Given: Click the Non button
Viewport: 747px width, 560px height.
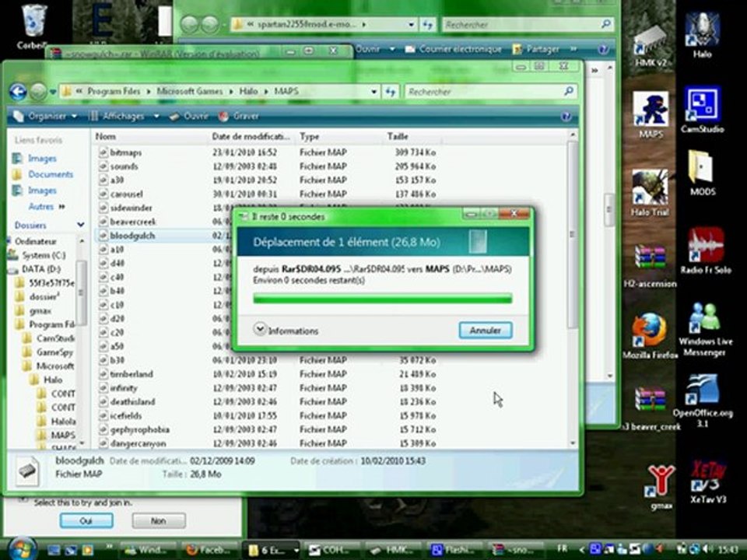Looking at the screenshot, I should point(159,521).
